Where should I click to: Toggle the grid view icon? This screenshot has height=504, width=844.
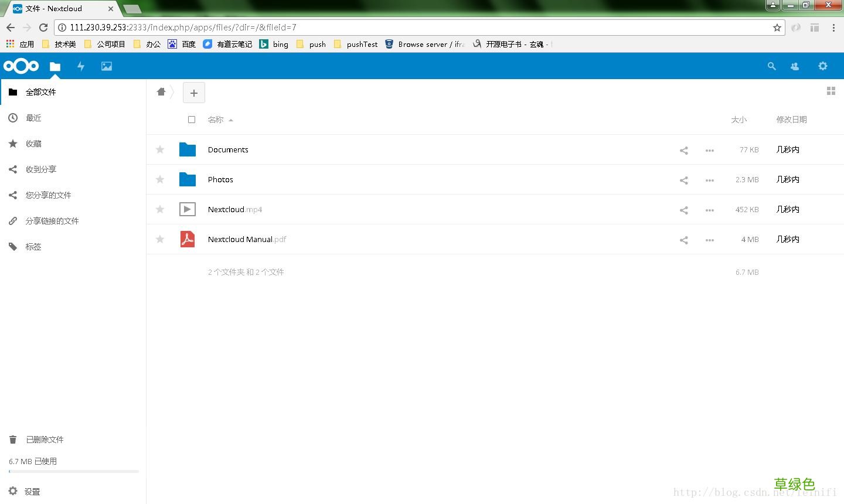(831, 91)
